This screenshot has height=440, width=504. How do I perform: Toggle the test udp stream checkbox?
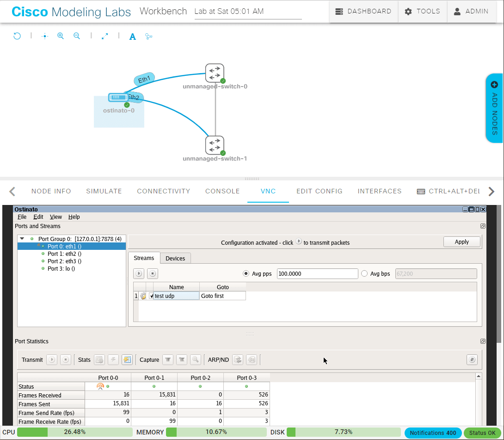(x=151, y=296)
